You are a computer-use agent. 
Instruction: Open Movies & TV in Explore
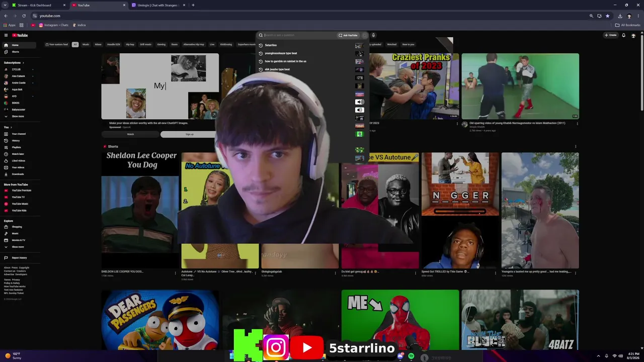pyautogui.click(x=18, y=240)
